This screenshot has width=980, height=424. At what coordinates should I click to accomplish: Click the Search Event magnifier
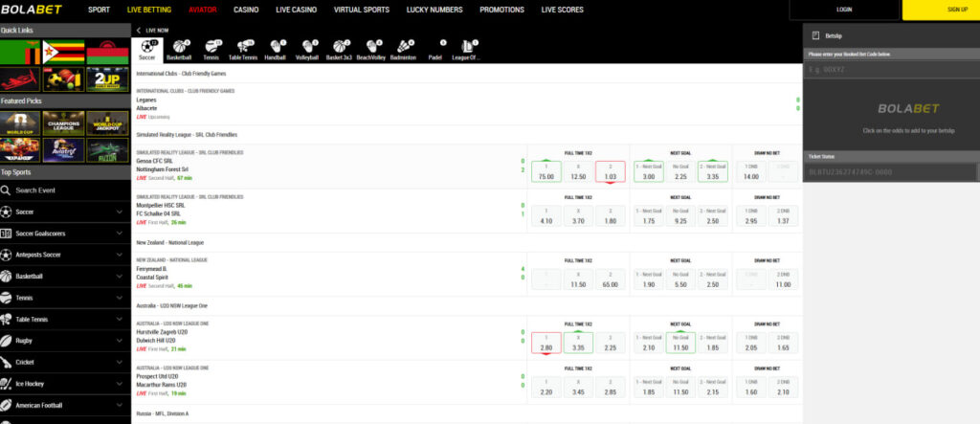6,190
